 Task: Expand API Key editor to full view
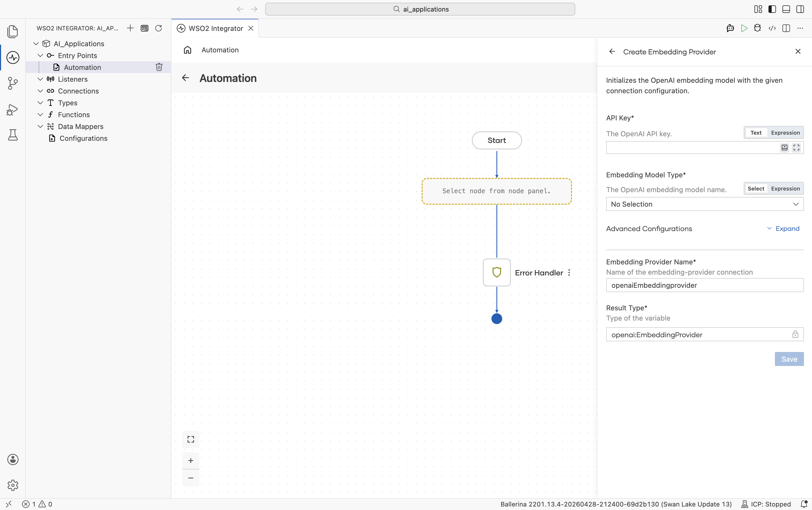tap(796, 148)
